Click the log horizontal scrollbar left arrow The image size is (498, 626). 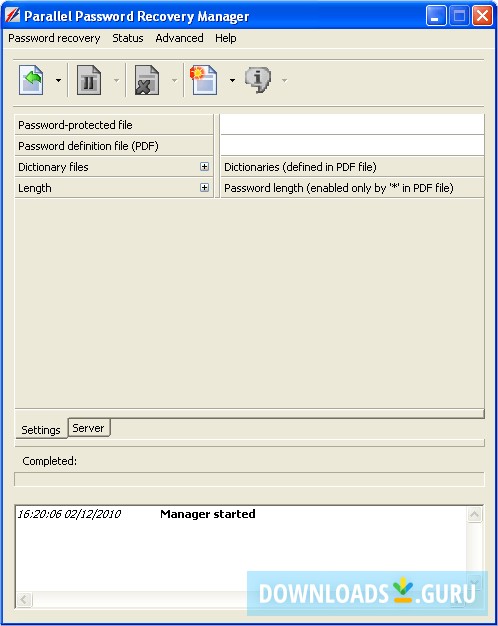[x=24, y=600]
